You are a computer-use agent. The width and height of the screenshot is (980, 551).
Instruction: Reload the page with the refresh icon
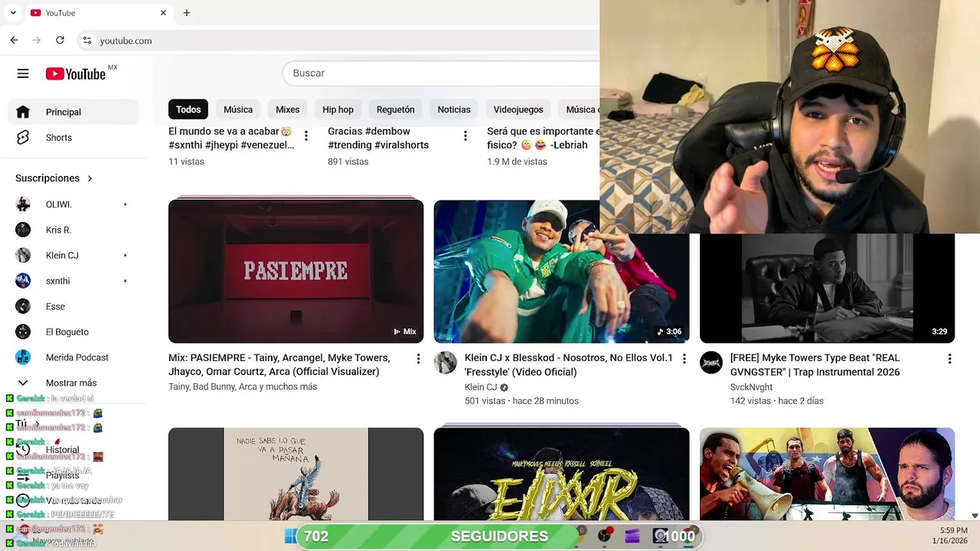(x=60, y=41)
